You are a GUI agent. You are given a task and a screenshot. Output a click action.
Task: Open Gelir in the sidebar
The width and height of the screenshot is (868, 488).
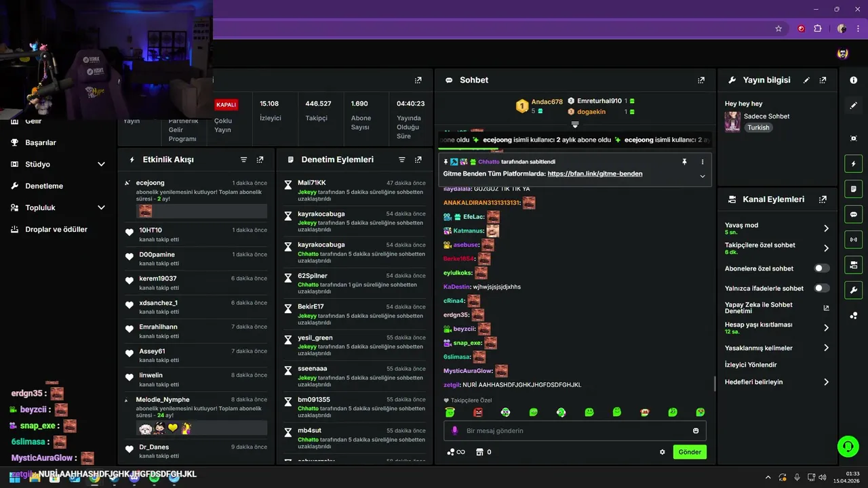point(33,121)
